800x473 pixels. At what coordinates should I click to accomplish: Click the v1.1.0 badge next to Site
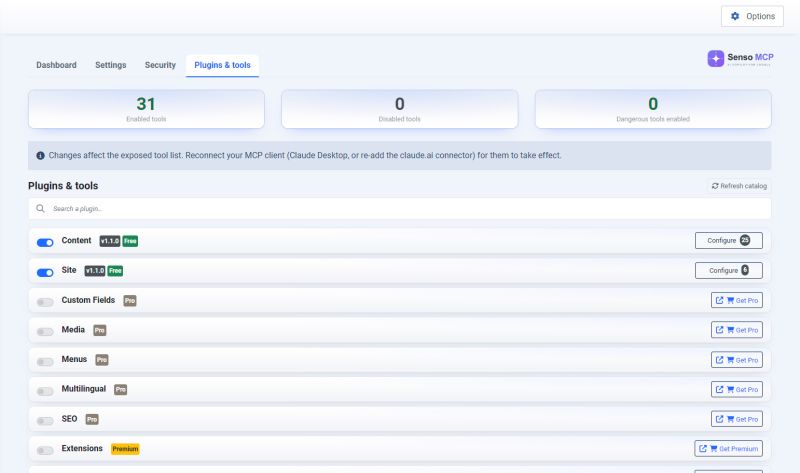pyautogui.click(x=95, y=271)
